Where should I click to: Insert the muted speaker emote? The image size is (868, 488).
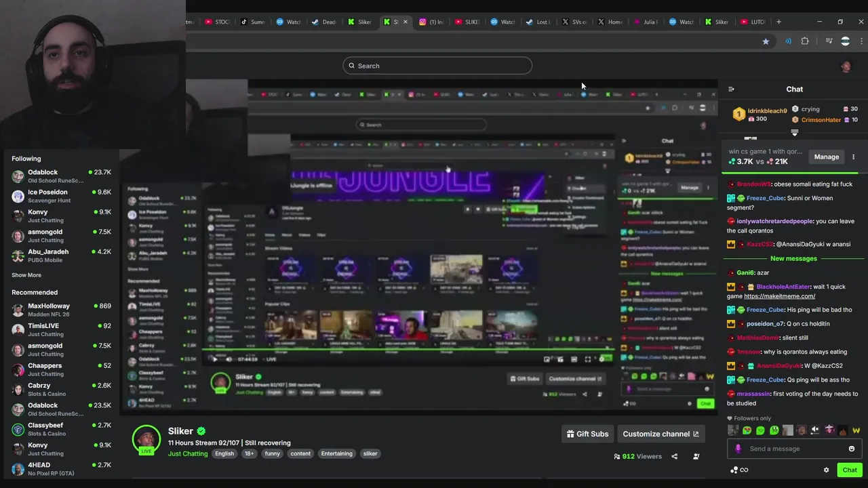[x=815, y=430]
